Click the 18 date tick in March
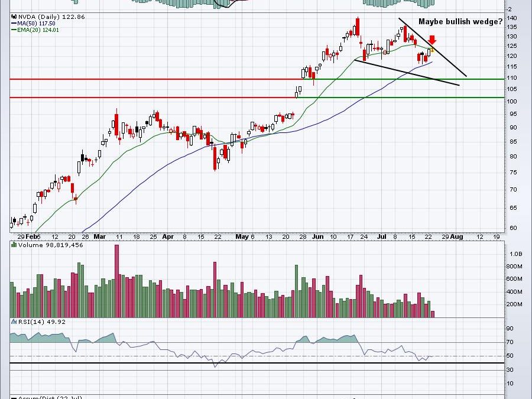 tap(137, 237)
